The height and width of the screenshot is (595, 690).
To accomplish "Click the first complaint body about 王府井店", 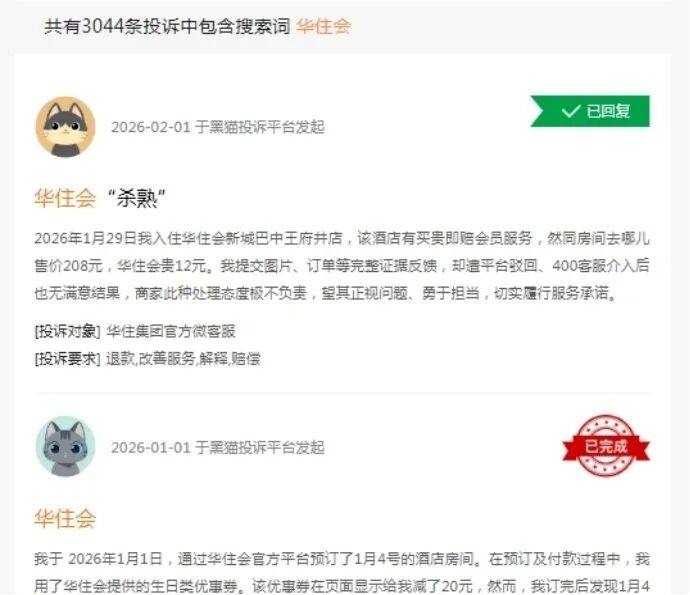I will pos(342,265).
